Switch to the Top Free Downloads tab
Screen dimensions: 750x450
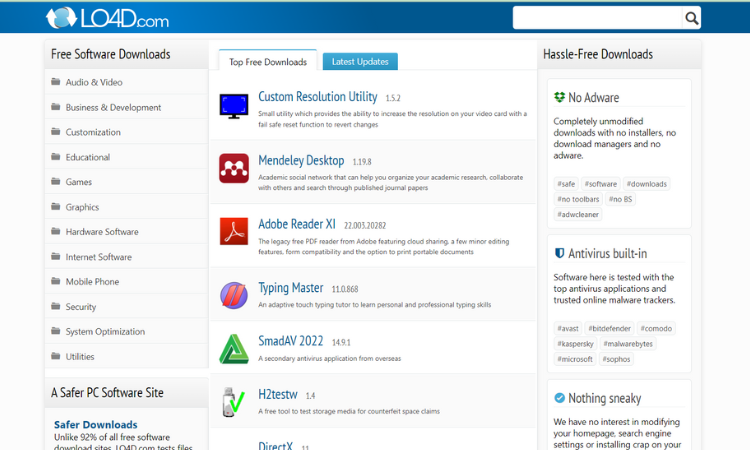(268, 62)
